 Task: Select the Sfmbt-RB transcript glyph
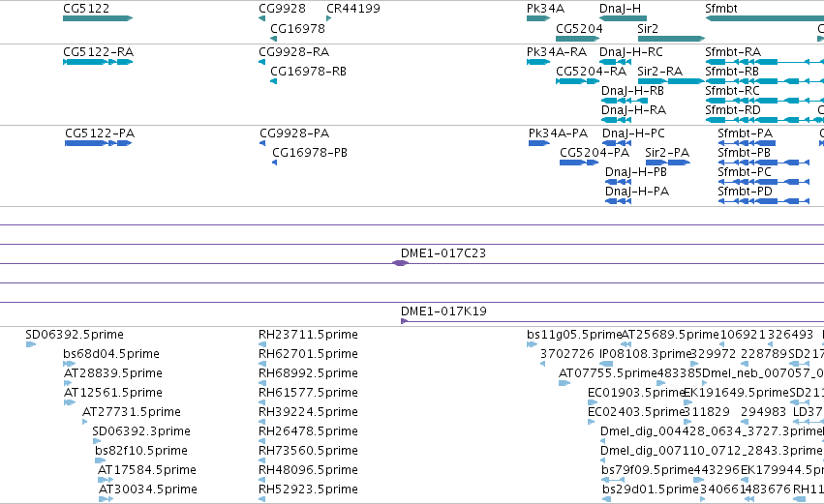coord(765,81)
